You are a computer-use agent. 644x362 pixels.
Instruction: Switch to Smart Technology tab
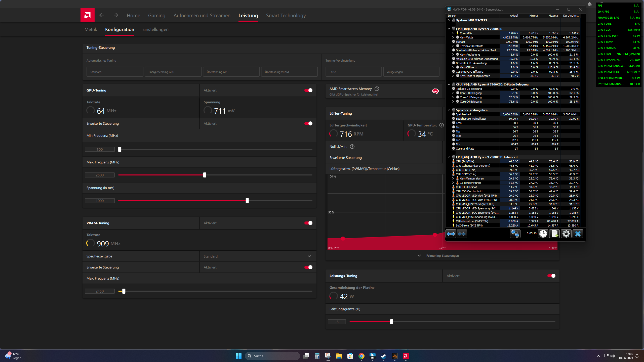286,15
